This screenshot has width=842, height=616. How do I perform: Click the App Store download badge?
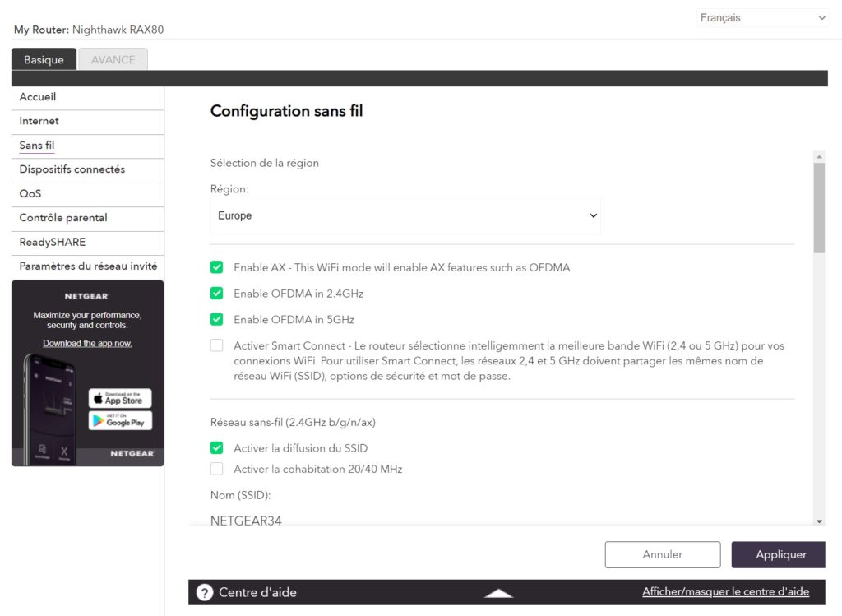[120, 399]
